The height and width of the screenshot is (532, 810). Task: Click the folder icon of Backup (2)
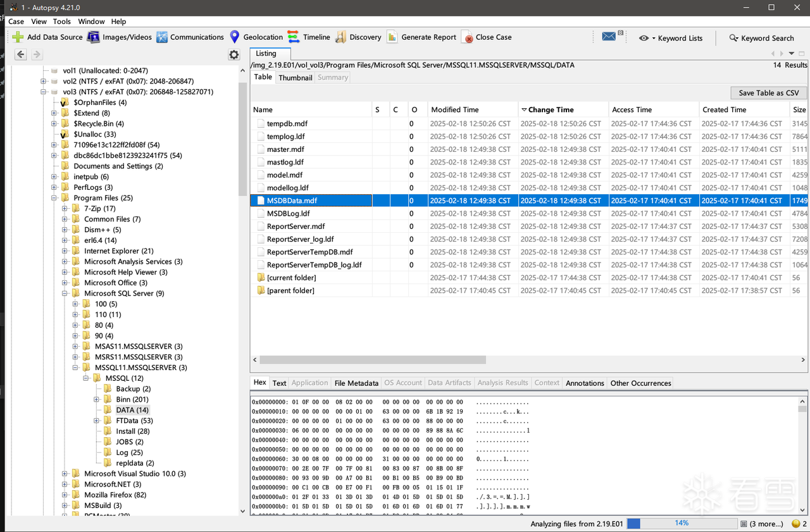[108, 389]
